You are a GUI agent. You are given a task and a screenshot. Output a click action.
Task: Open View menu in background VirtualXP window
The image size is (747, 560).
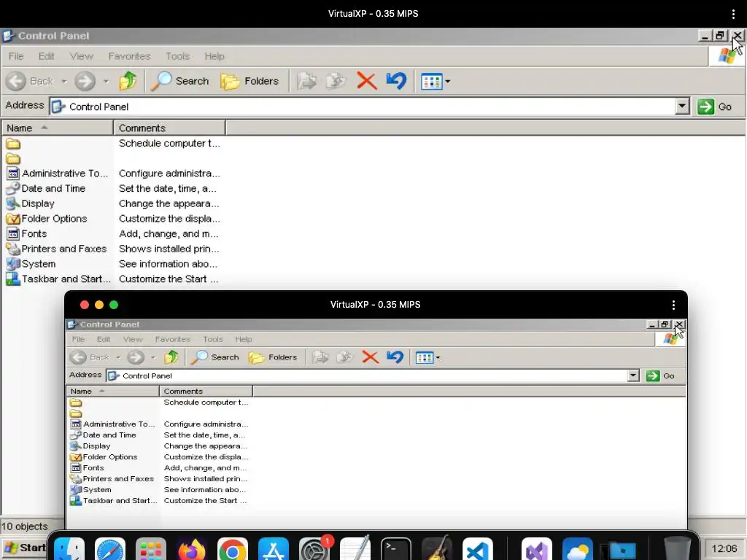point(82,56)
